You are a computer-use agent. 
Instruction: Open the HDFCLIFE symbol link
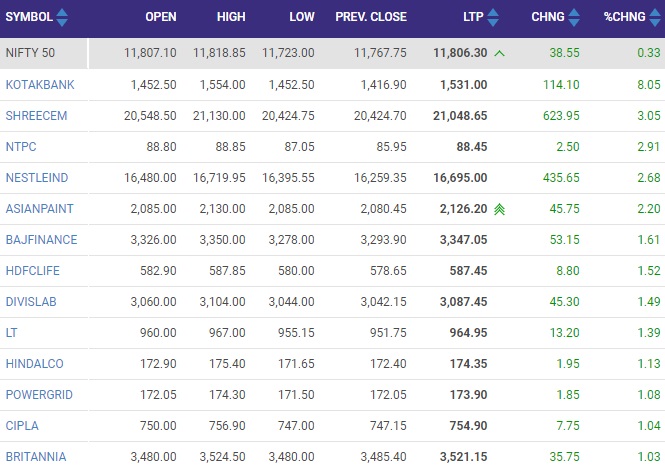tap(33, 271)
